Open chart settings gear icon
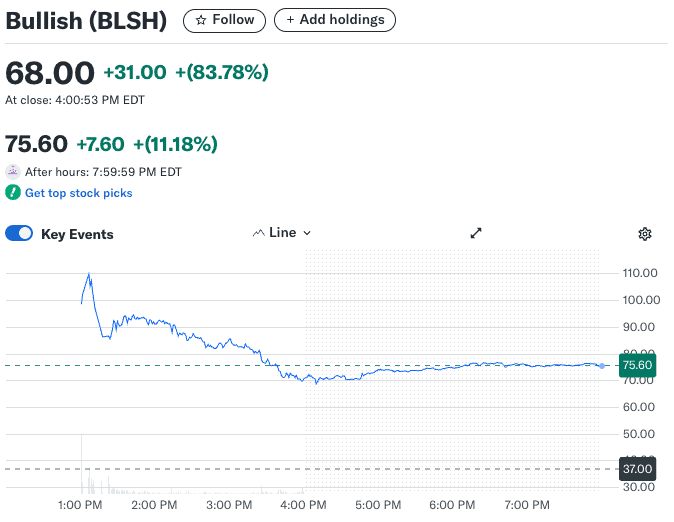Image resolution: width=674 pixels, height=522 pixels. click(x=644, y=234)
